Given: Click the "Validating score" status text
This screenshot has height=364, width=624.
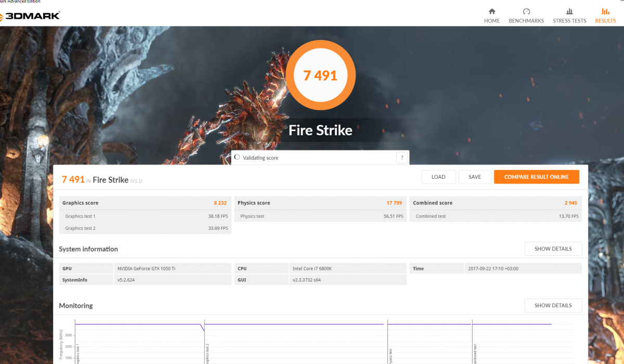Looking at the screenshot, I should 260,158.
